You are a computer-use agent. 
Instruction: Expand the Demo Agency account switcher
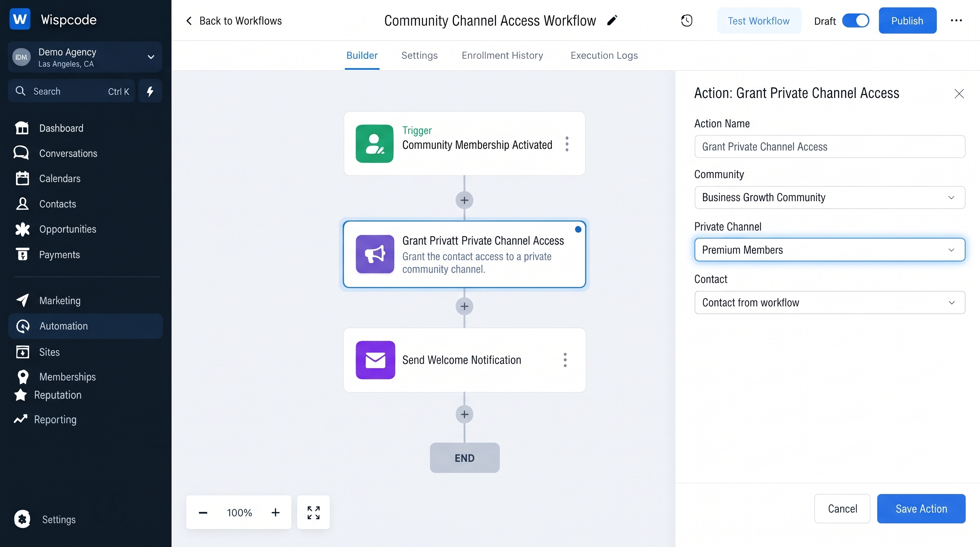85,57
